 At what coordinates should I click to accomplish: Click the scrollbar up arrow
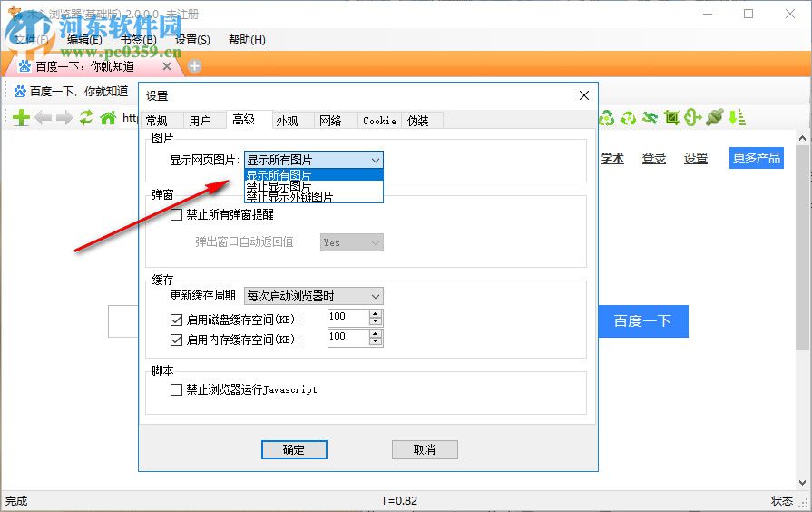point(802,138)
